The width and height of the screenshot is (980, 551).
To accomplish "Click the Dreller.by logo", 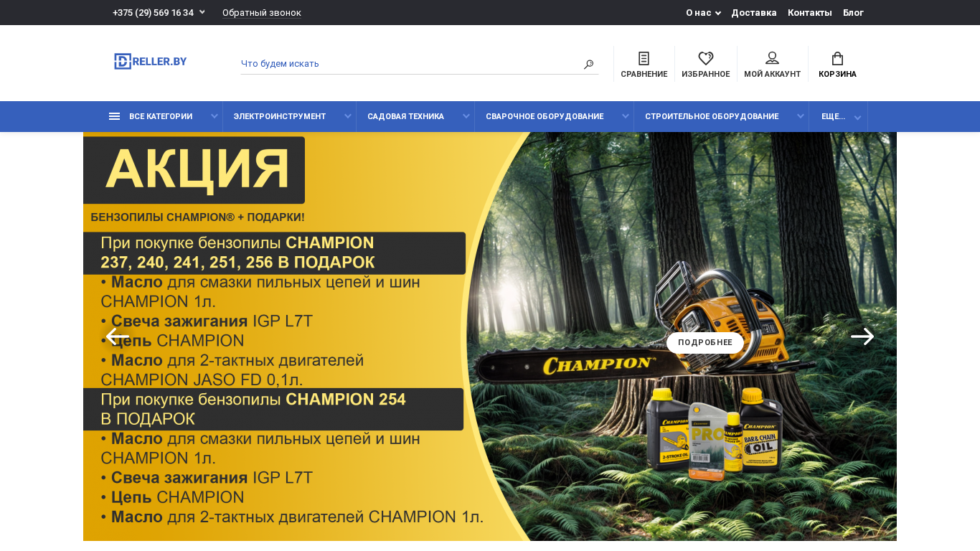I will 150,62.
